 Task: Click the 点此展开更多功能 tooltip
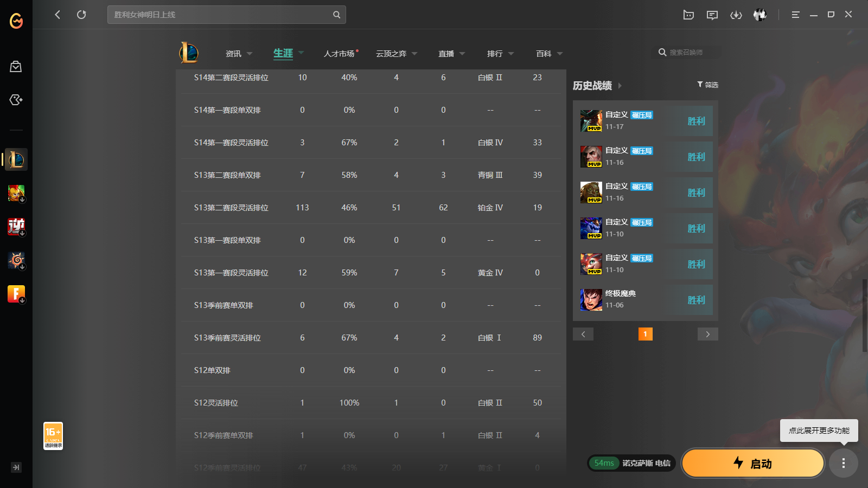pyautogui.click(x=819, y=431)
